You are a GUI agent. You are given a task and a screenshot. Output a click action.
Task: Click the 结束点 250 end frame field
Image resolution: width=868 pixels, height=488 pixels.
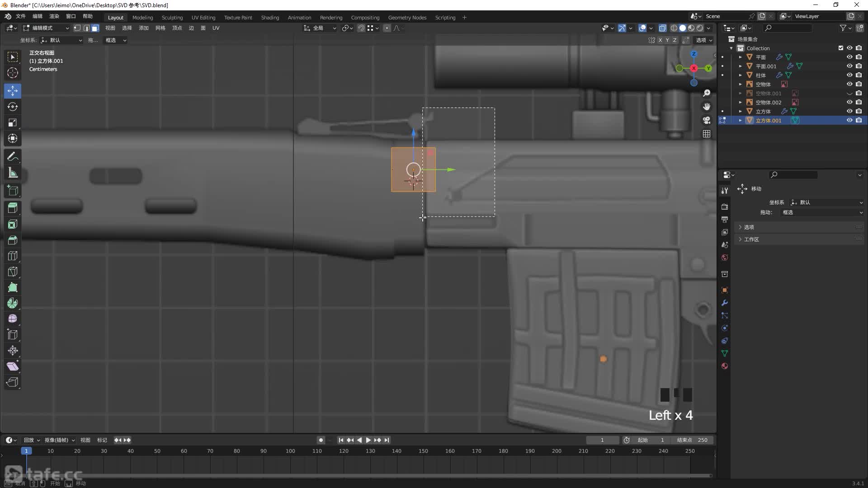692,440
